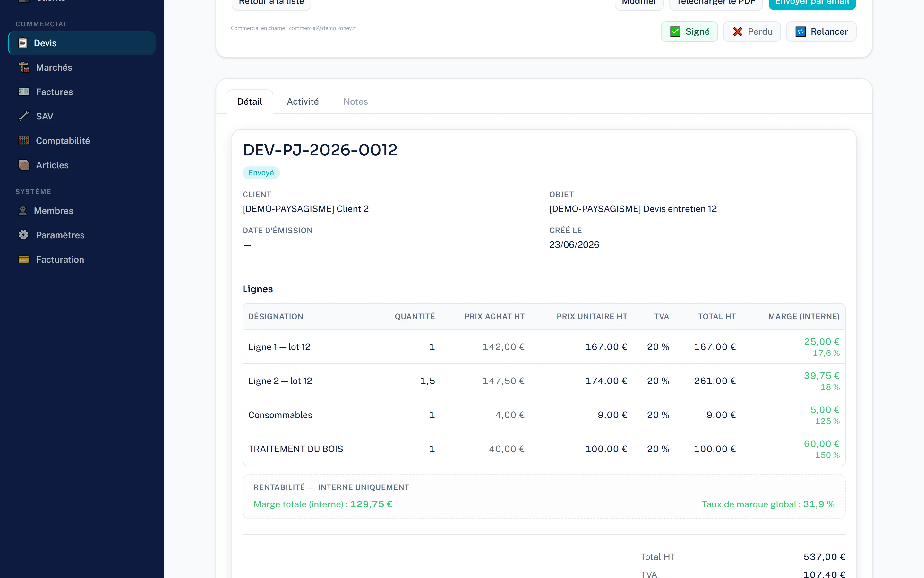Click the QUANTITÉ column header

coord(415,317)
